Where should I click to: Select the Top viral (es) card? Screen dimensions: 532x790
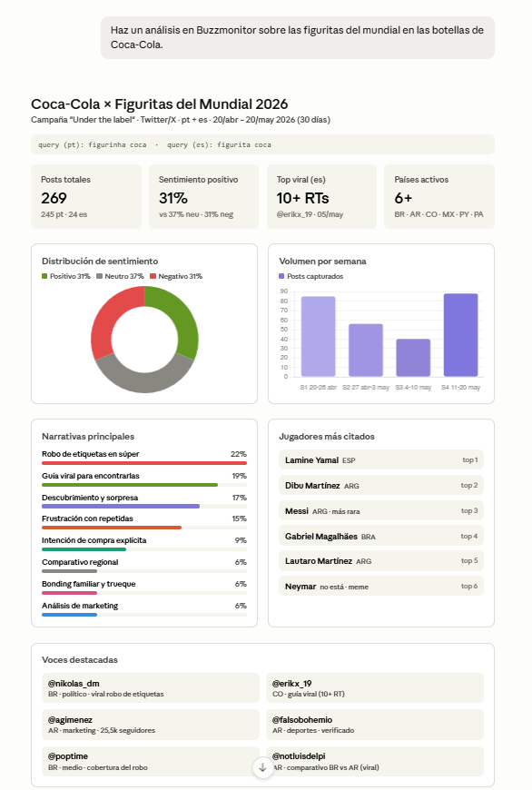[321, 196]
